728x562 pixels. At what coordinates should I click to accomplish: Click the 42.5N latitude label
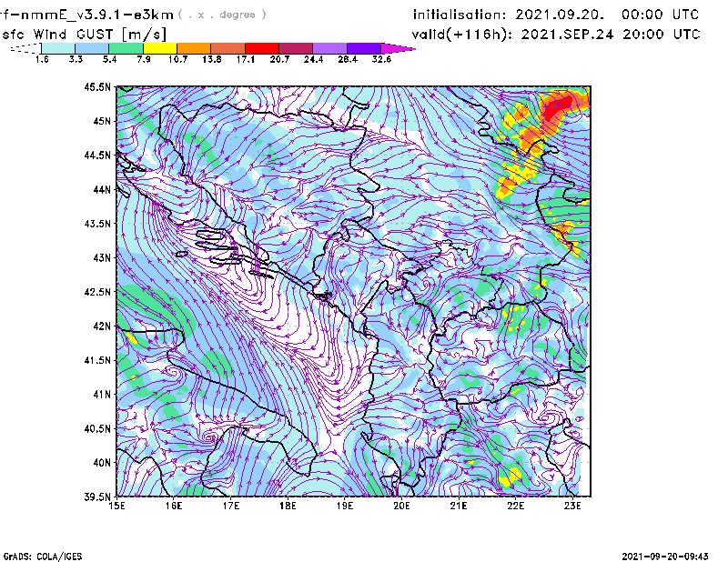pyautogui.click(x=97, y=292)
